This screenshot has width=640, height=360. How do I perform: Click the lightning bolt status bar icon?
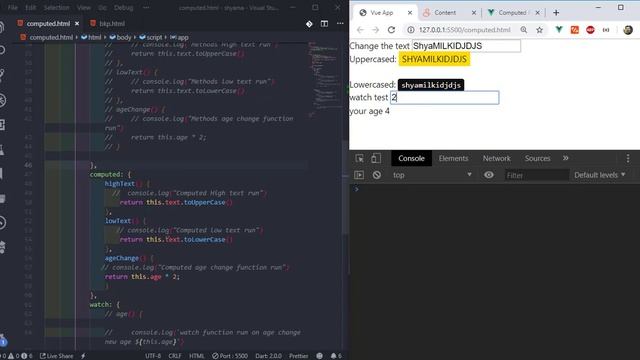[83, 356]
